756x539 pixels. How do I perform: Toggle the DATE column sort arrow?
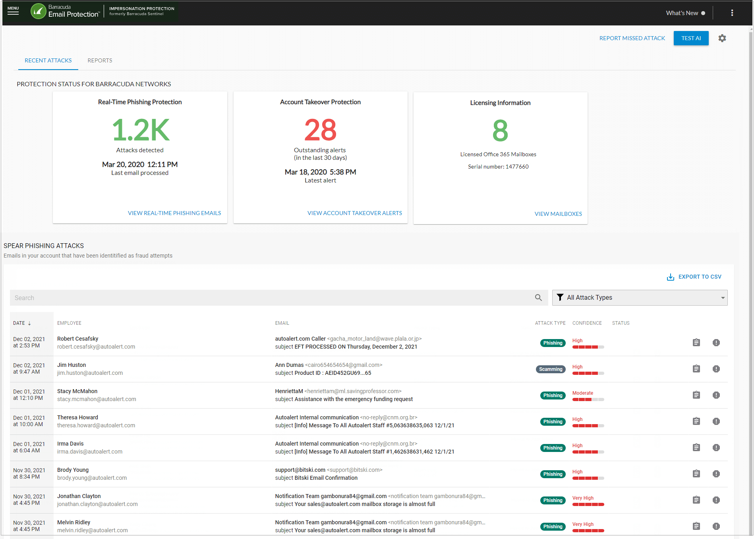[29, 323]
